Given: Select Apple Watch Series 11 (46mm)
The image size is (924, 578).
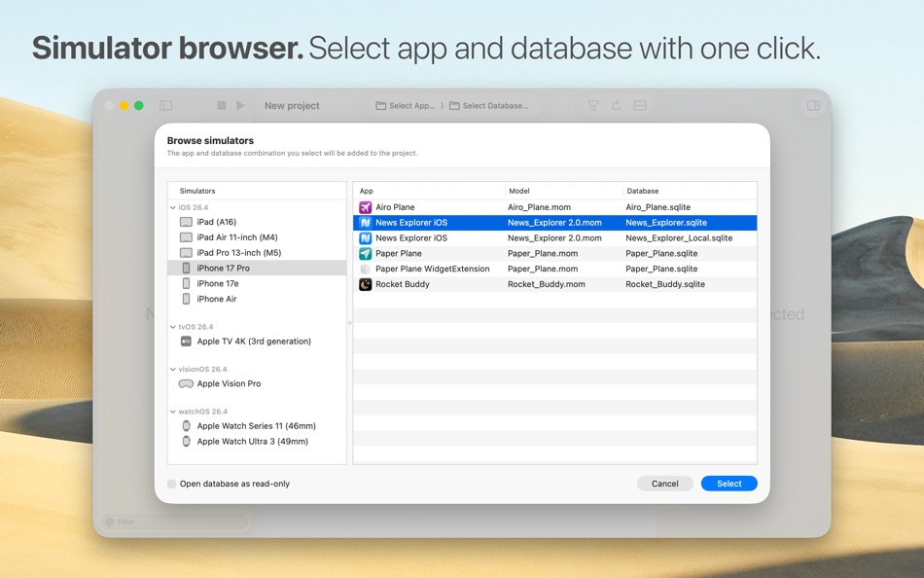Looking at the screenshot, I should [257, 426].
